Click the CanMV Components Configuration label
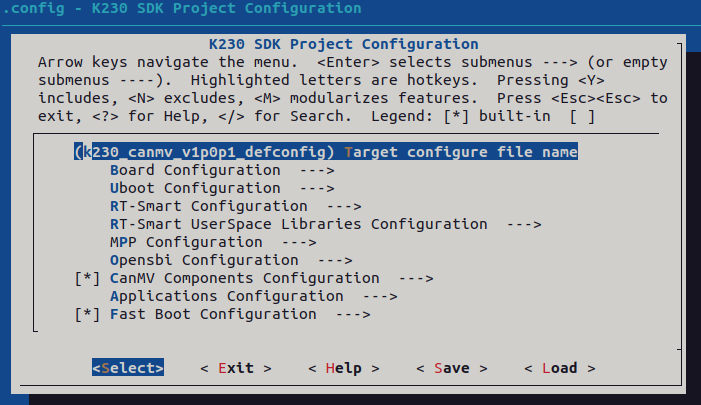This screenshot has width=701, height=405. pos(249,278)
